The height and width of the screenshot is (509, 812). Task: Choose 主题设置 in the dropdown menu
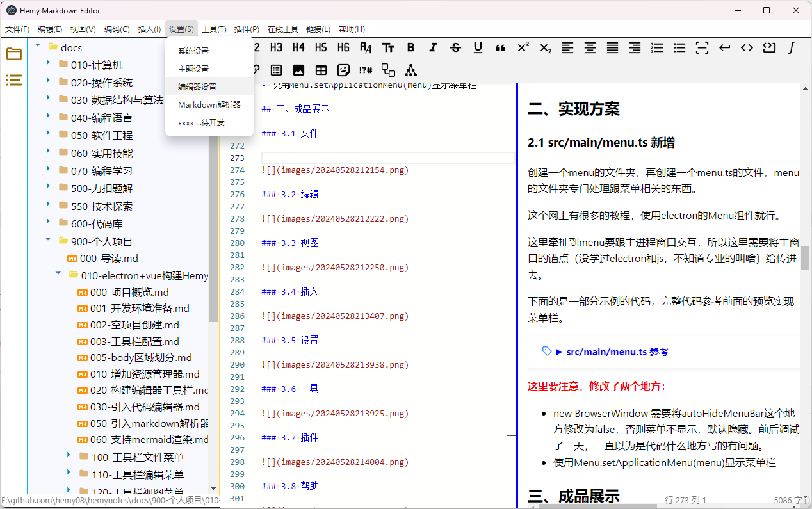pos(193,69)
